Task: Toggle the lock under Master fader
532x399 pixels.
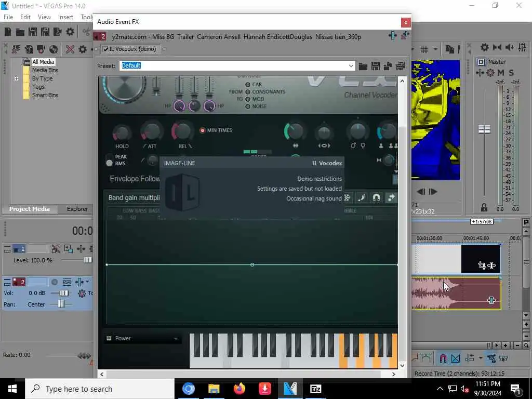Action: click(484, 207)
